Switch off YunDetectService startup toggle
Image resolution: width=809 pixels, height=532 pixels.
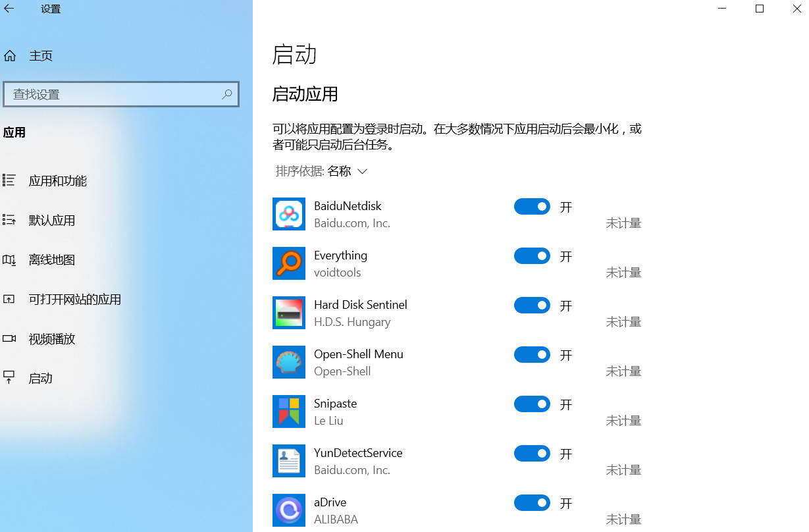click(x=532, y=454)
